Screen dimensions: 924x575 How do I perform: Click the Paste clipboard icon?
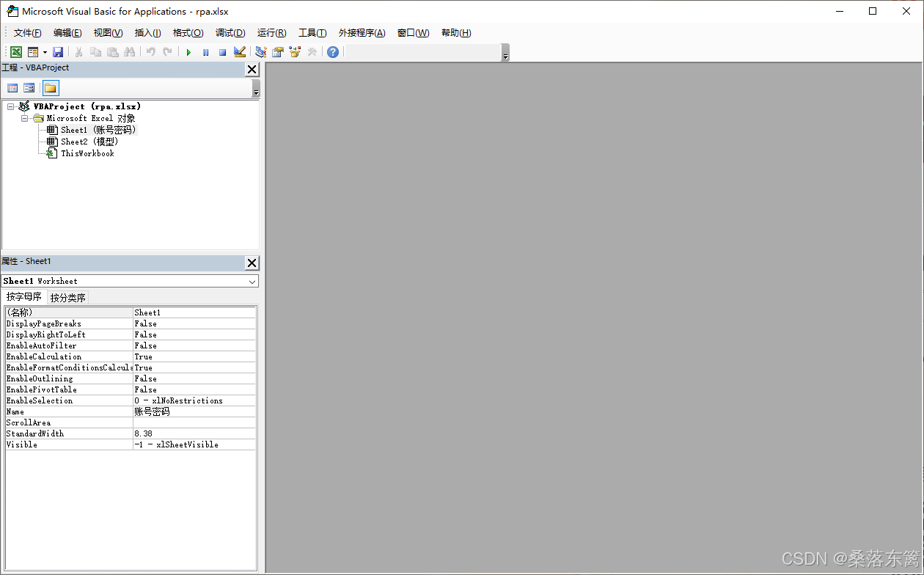(x=112, y=52)
